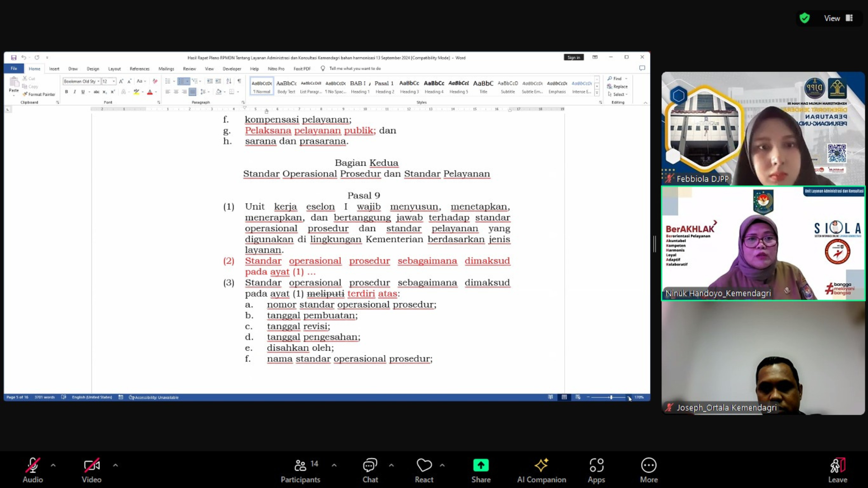Apply Subscript formatting
868x488 pixels.
[104, 92]
